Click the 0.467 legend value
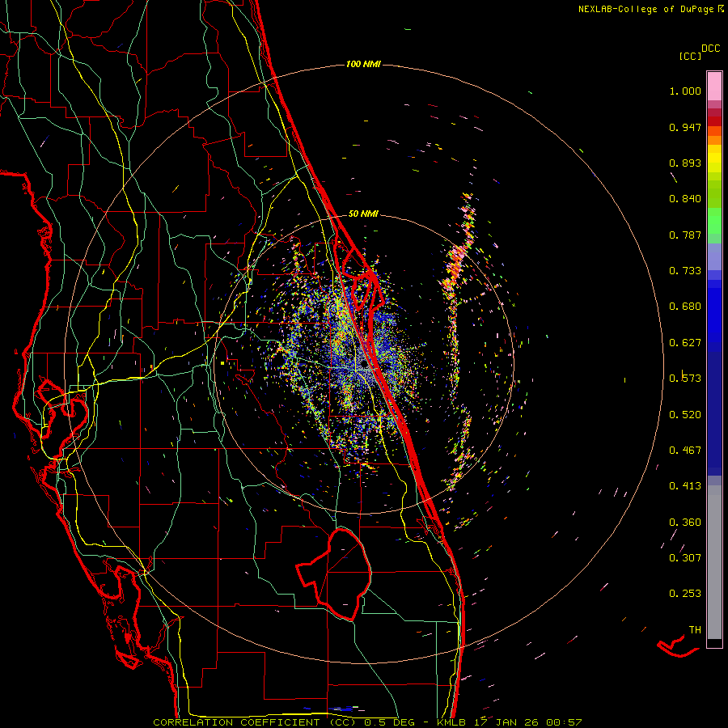 685,451
